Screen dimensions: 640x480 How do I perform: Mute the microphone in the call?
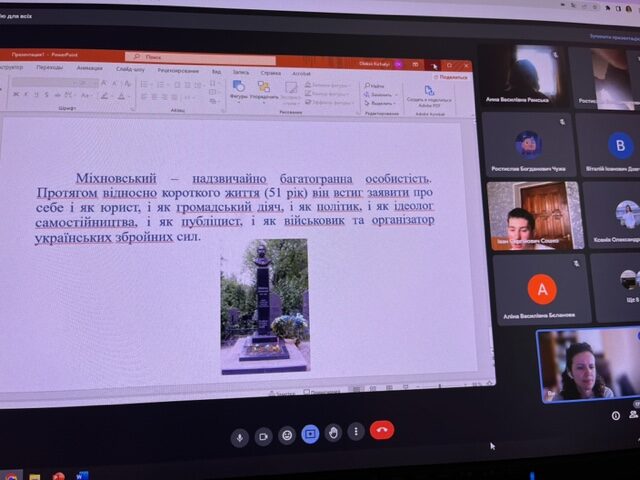pos(239,436)
